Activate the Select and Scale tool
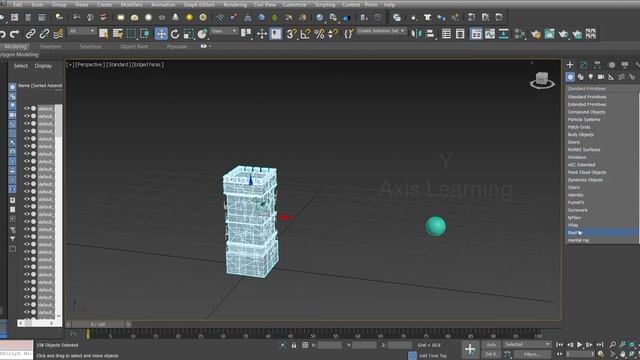The height and width of the screenshot is (360, 640). coord(189,34)
